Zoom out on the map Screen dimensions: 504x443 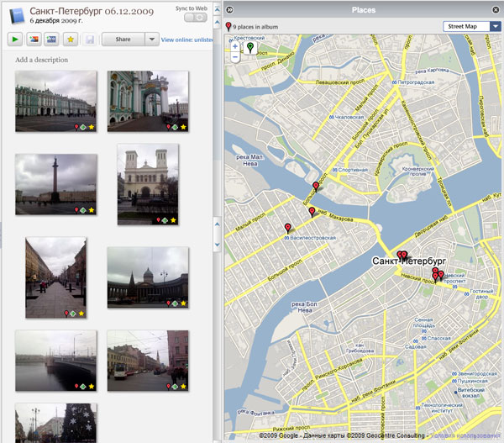(235, 59)
